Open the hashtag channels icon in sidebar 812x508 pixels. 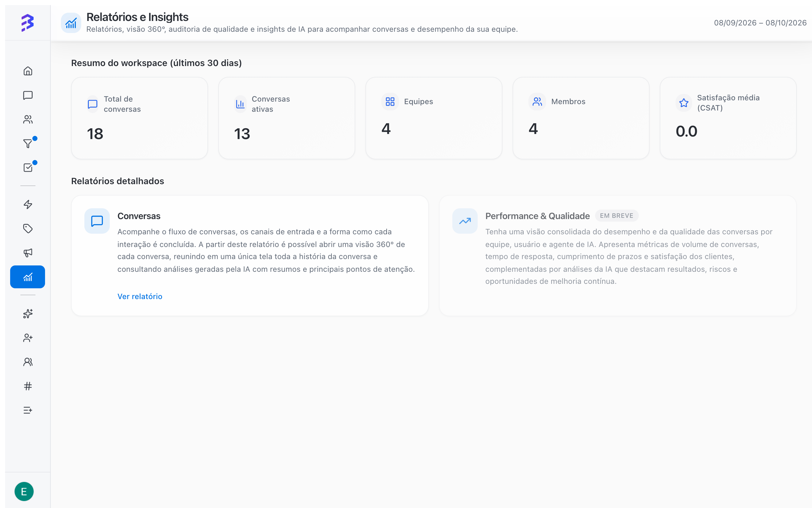(28, 386)
